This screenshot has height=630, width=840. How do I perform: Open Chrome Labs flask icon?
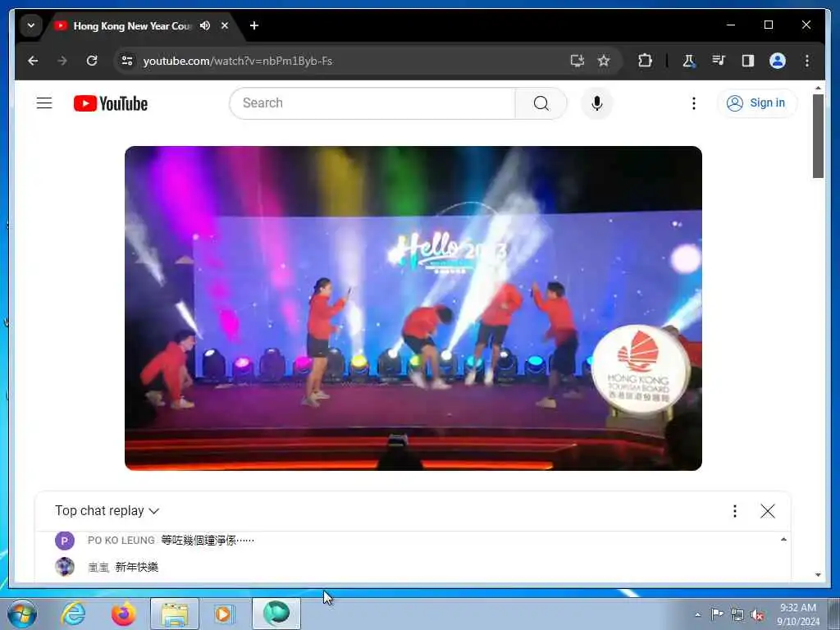pyautogui.click(x=688, y=61)
